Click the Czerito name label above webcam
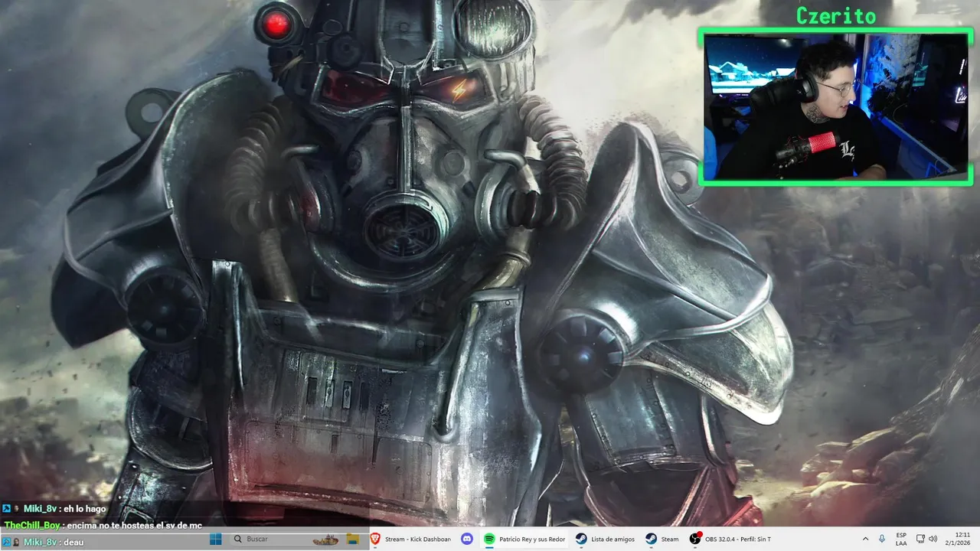 [836, 15]
